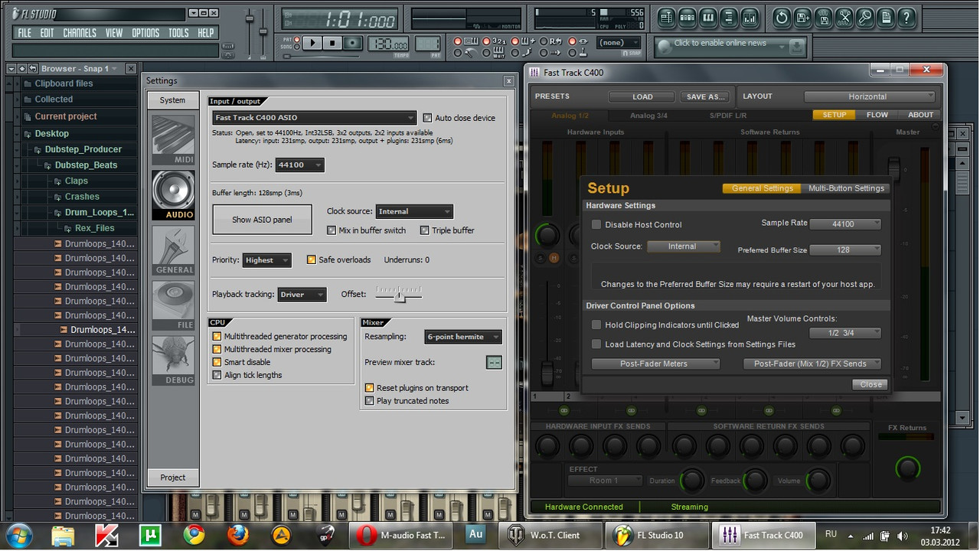Open the Fast Track C400 ASIO device dropdown
Image resolution: width=980 pixels, height=551 pixels.
pyautogui.click(x=314, y=118)
